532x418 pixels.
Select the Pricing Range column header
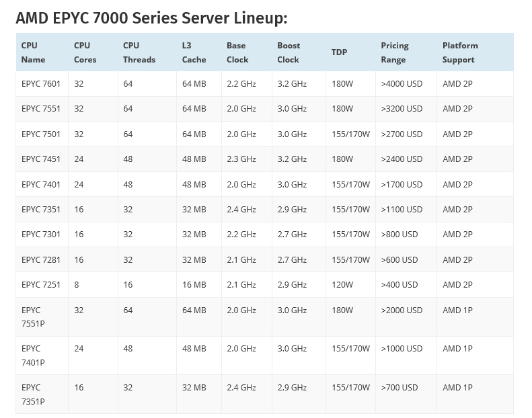click(395, 52)
